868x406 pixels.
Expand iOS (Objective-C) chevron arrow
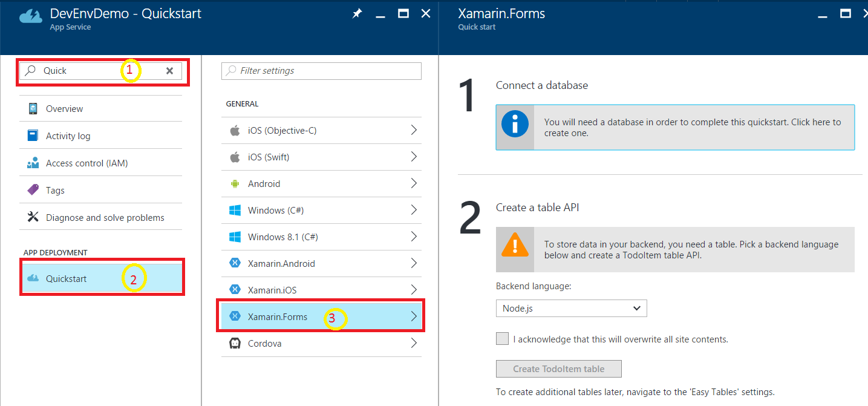pyautogui.click(x=414, y=129)
